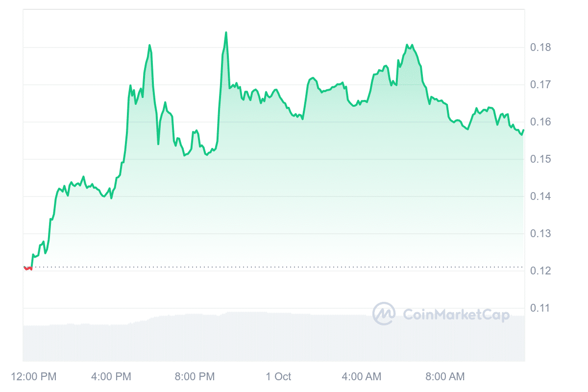Select the 8:00 AM time label

click(x=445, y=376)
